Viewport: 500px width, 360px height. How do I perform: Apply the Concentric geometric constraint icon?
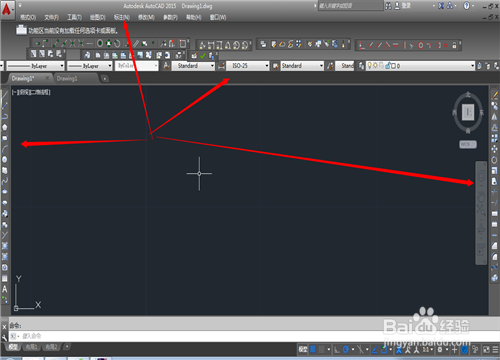pos(421,45)
